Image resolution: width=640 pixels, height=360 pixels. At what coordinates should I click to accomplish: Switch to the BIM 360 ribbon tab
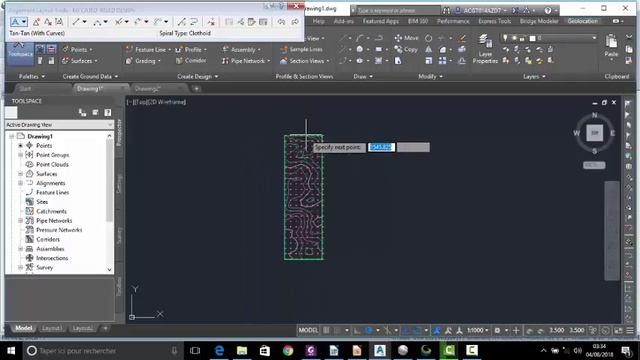tap(418, 21)
